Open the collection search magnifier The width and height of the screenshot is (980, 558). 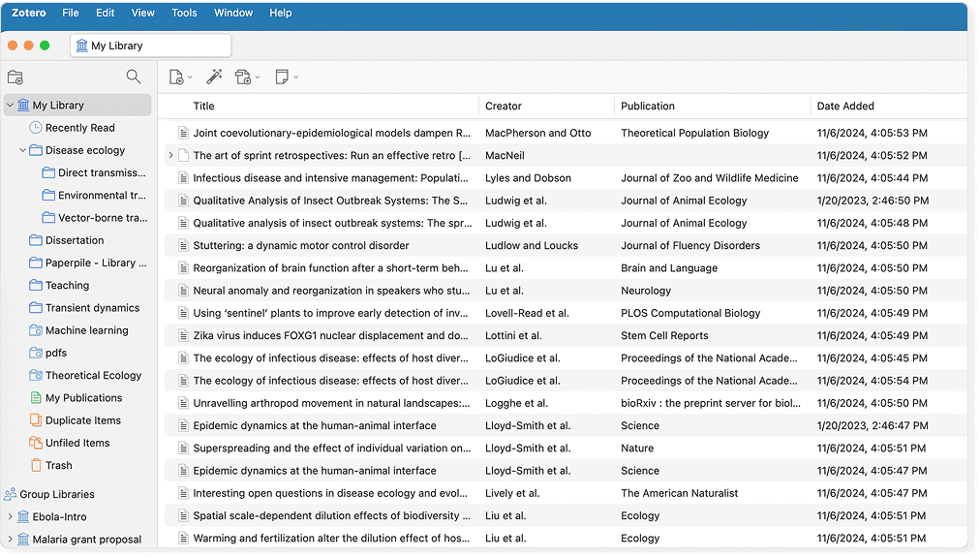133,77
